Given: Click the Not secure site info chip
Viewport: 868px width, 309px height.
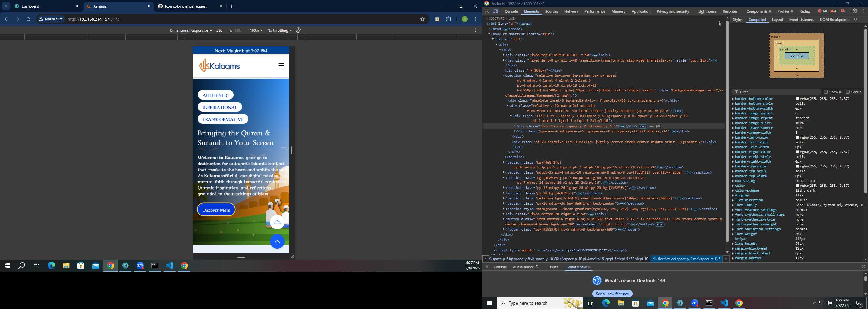Looking at the screenshot, I should point(51,19).
